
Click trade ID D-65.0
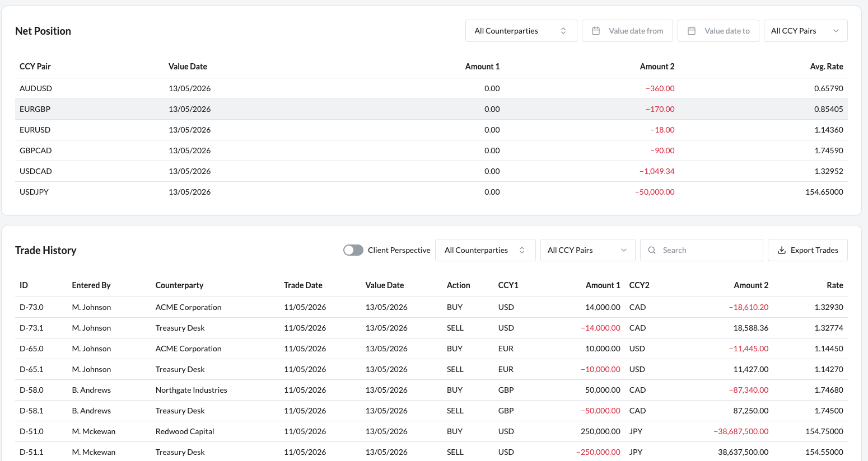[31, 349]
